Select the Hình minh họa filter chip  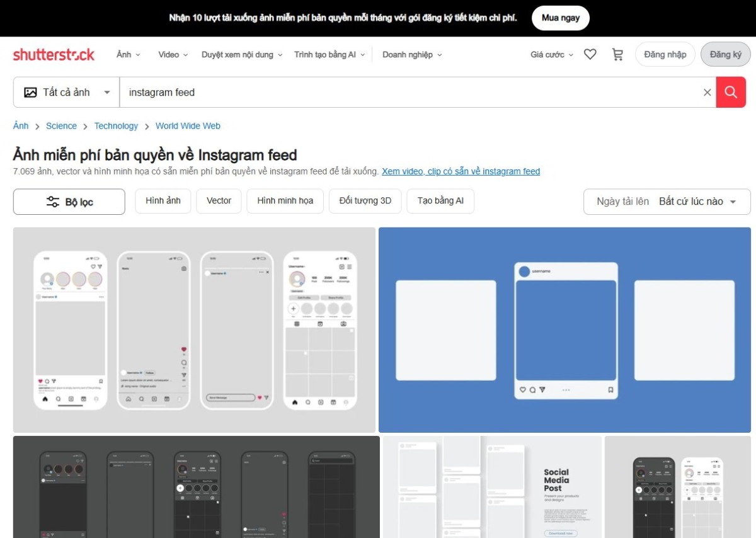pyautogui.click(x=285, y=201)
